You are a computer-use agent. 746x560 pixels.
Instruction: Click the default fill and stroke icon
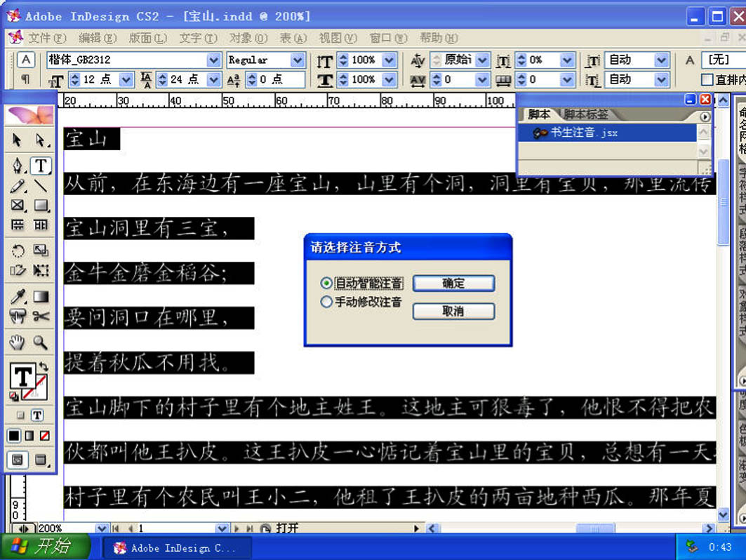tap(14, 396)
